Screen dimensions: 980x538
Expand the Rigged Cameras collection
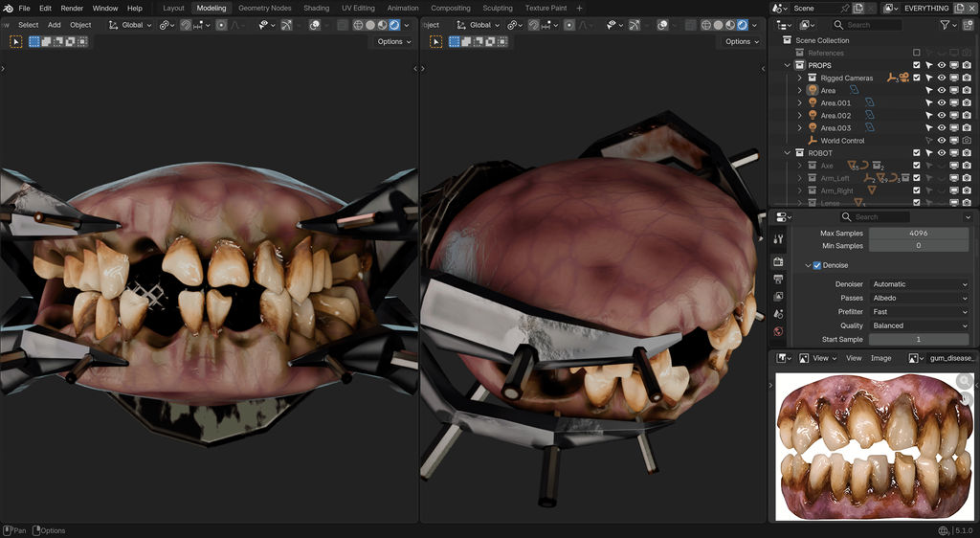[799, 78]
